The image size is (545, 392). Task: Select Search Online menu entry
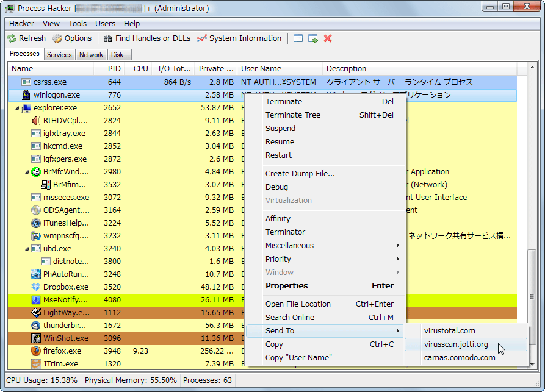325,318
